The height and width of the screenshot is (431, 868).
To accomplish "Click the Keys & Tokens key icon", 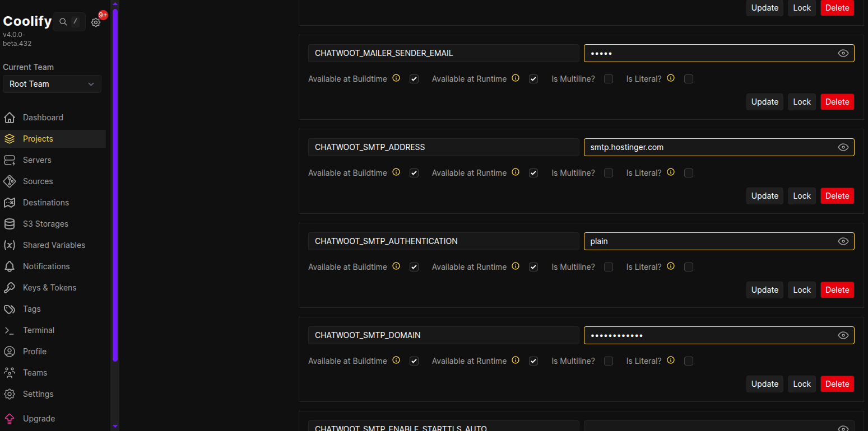I will point(10,288).
